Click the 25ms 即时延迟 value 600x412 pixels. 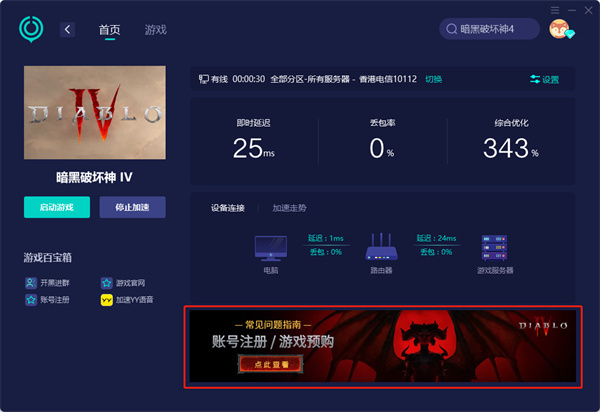coord(253,148)
